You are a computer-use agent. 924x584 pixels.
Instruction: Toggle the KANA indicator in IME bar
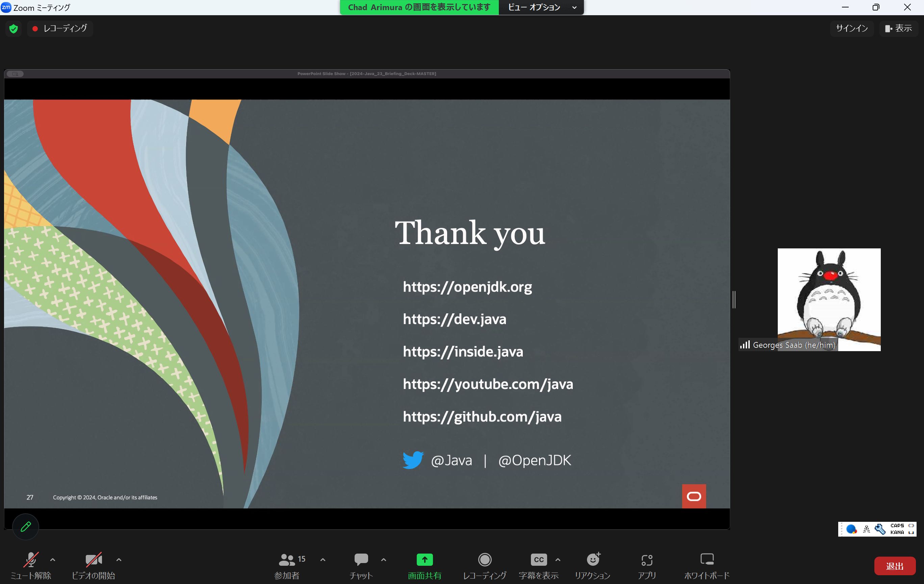tap(897, 532)
